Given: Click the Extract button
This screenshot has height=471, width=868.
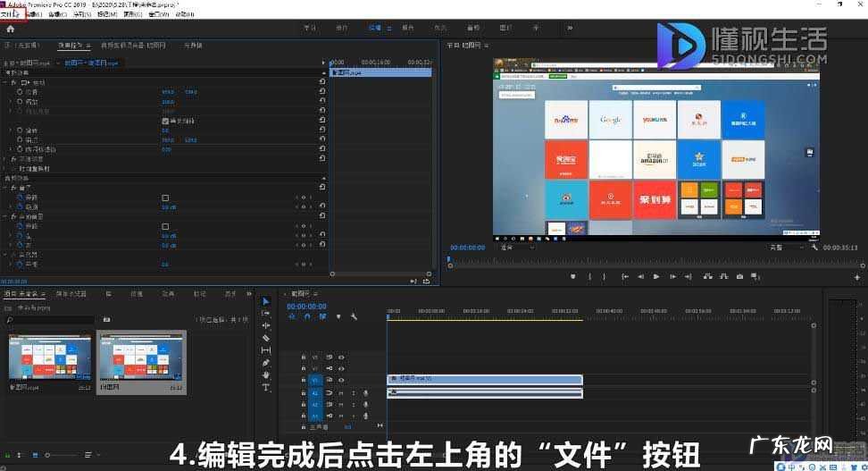Looking at the screenshot, I should (x=723, y=276).
